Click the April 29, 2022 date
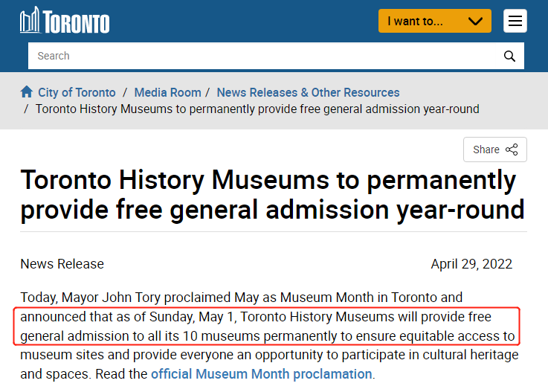Viewport: 548px width, 392px height. (471, 264)
